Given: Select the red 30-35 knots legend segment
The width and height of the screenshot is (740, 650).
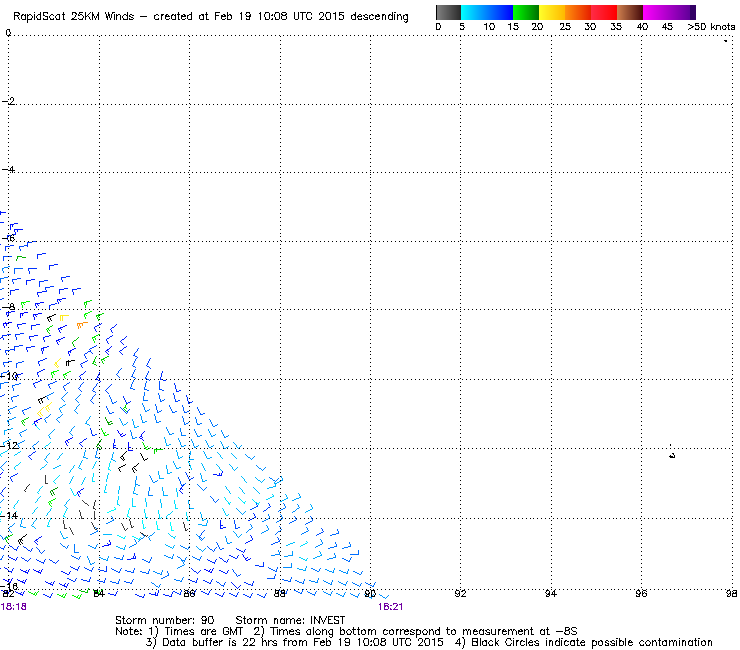Looking at the screenshot, I should click(604, 12).
